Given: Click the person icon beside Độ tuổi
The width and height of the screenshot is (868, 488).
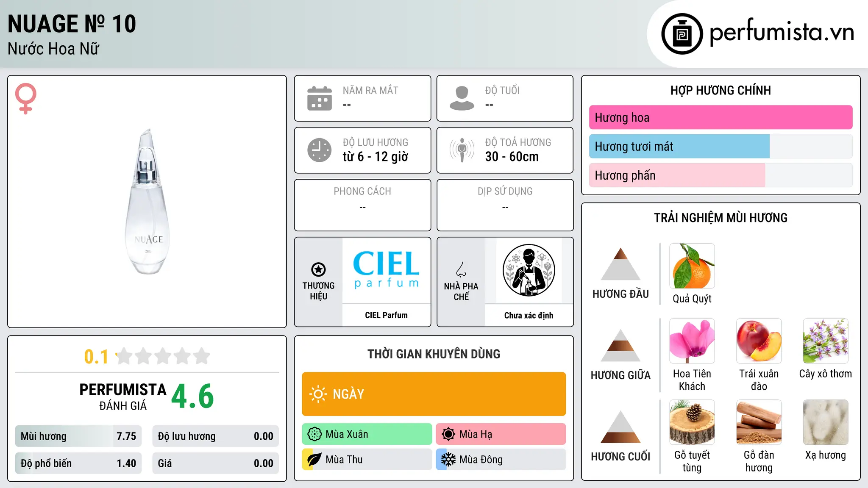Looking at the screenshot, I should click(x=462, y=98).
